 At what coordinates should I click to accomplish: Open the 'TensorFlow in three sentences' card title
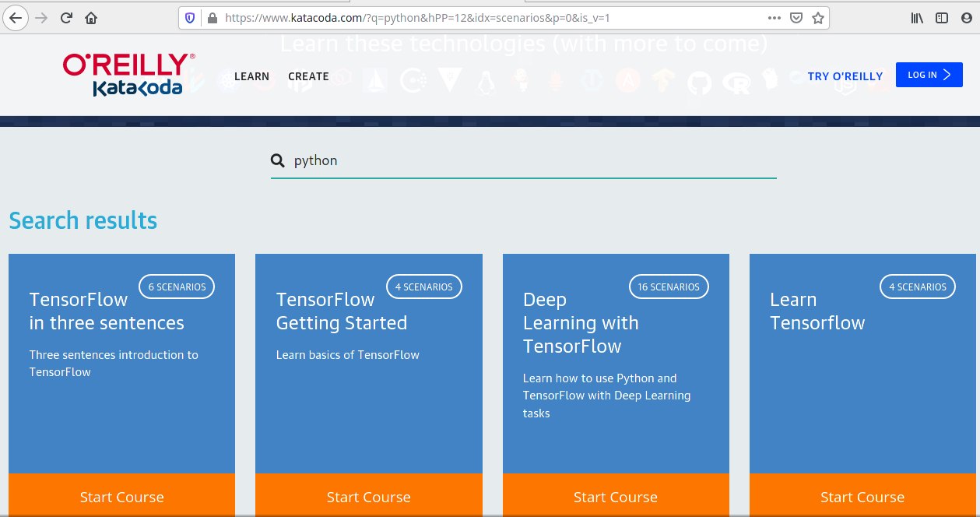click(107, 311)
